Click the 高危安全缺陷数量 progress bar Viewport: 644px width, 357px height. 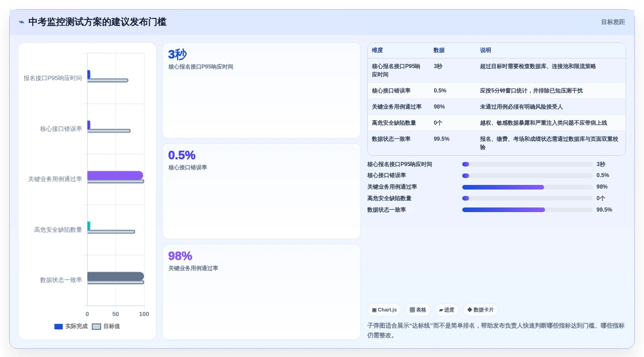[528, 198]
